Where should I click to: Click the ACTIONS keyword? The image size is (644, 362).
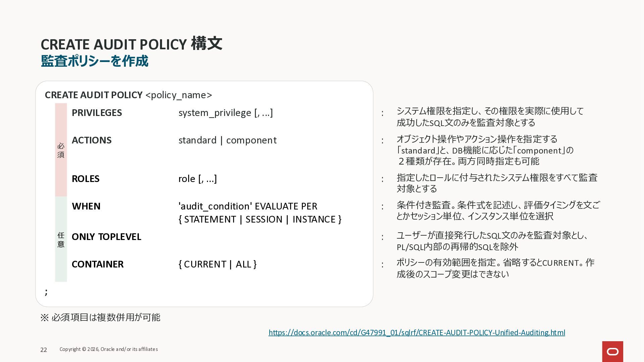pos(92,140)
